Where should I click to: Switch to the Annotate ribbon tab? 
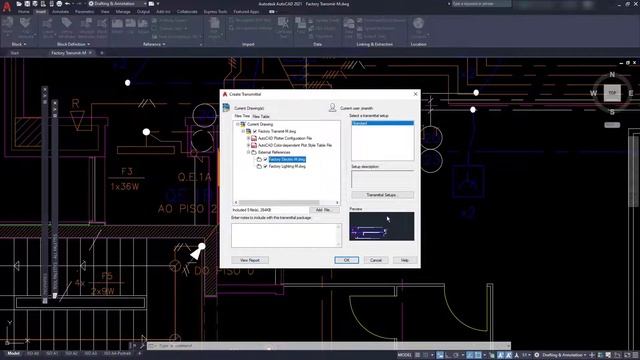[x=60, y=12]
